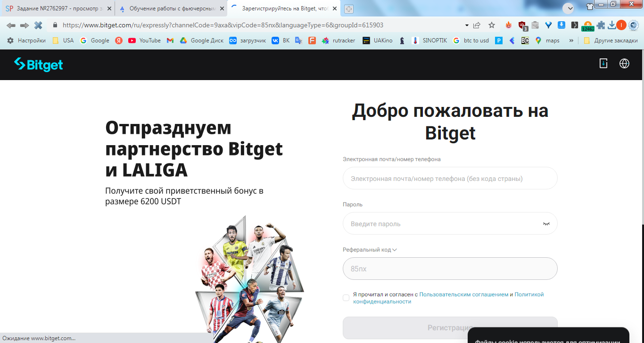The width and height of the screenshot is (644, 343).
Task: Open the chess knight bookmark icon
Action: click(x=402, y=41)
